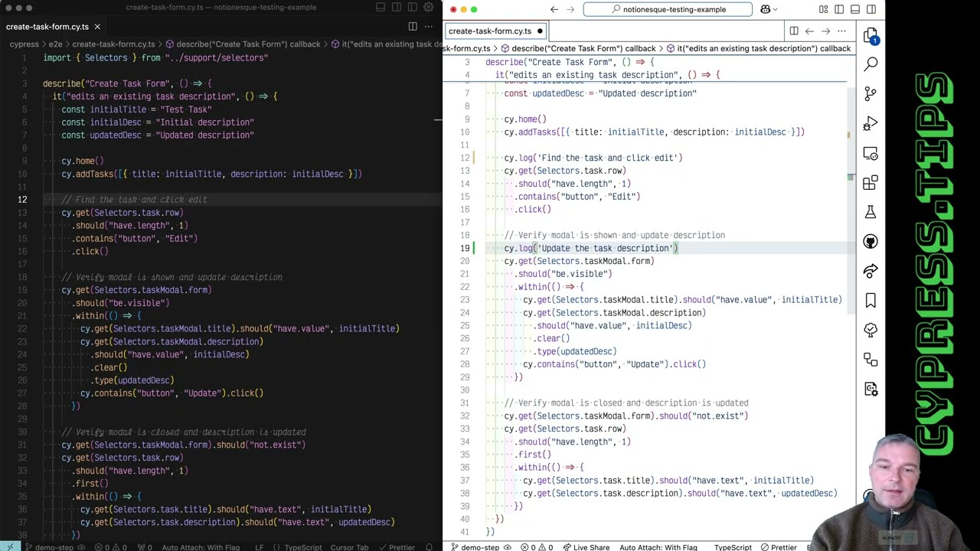Open settings gear in left window title bar

(430, 8)
